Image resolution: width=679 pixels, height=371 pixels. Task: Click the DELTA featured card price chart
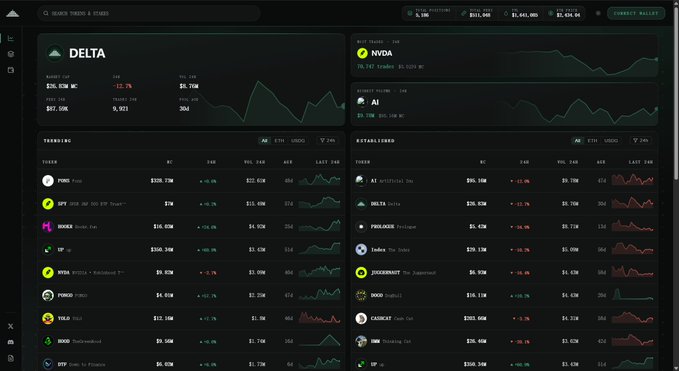point(268,102)
